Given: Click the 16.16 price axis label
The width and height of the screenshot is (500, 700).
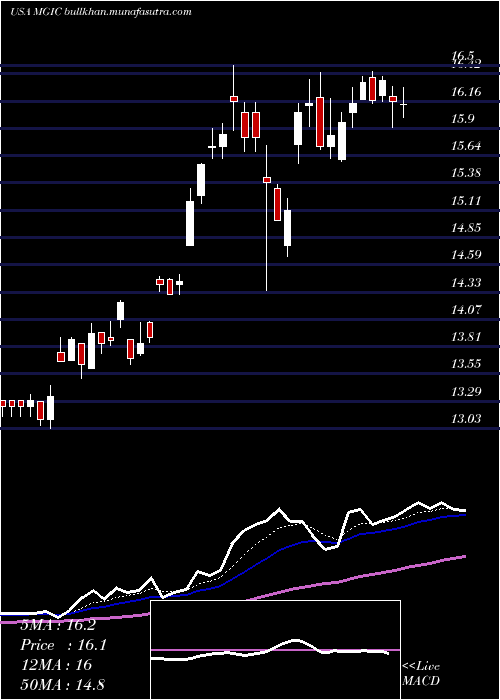Looking at the screenshot, I should [x=466, y=92].
